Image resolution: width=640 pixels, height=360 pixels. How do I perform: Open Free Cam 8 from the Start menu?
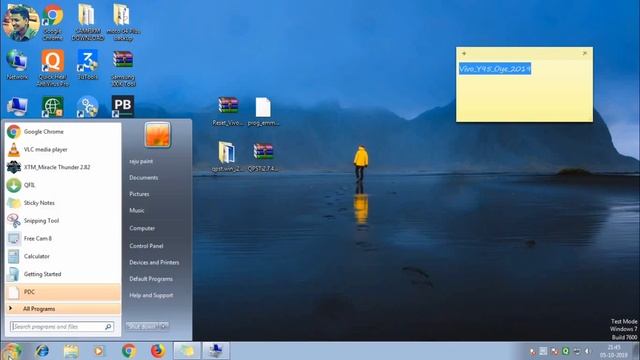63,238
